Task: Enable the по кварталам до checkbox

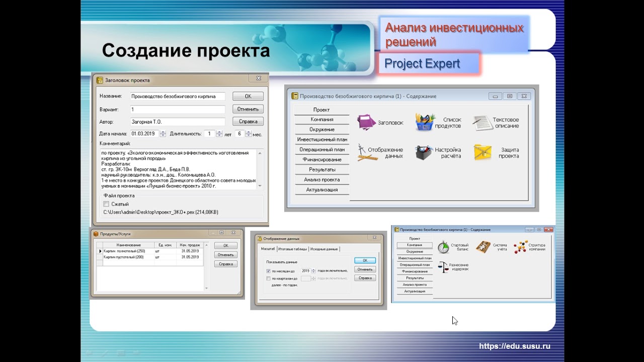Action: pos(268,278)
